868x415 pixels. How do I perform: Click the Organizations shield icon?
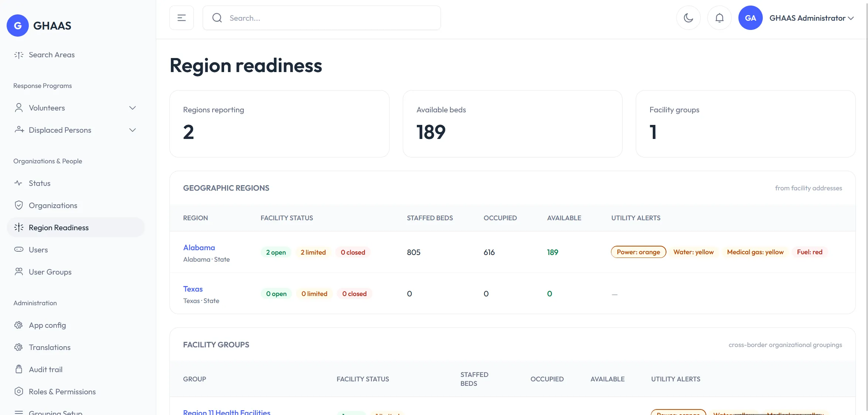click(x=19, y=205)
